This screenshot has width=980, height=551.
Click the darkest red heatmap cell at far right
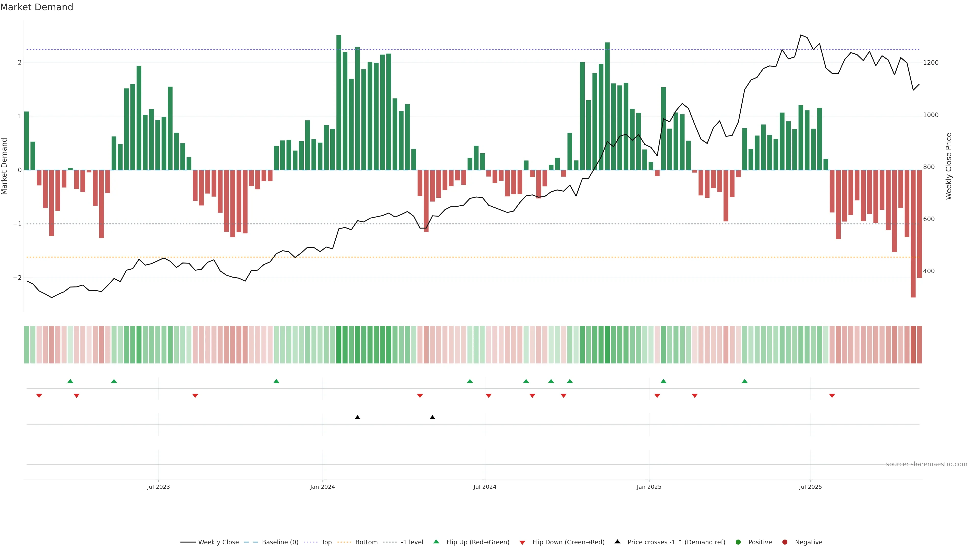click(x=913, y=345)
